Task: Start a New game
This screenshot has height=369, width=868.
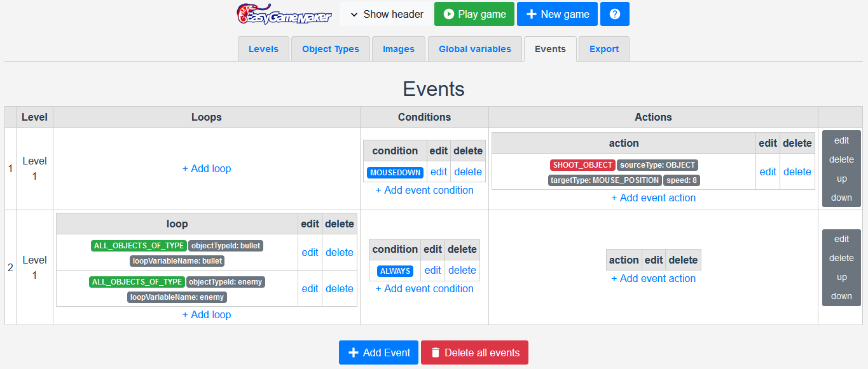Action: (x=557, y=14)
